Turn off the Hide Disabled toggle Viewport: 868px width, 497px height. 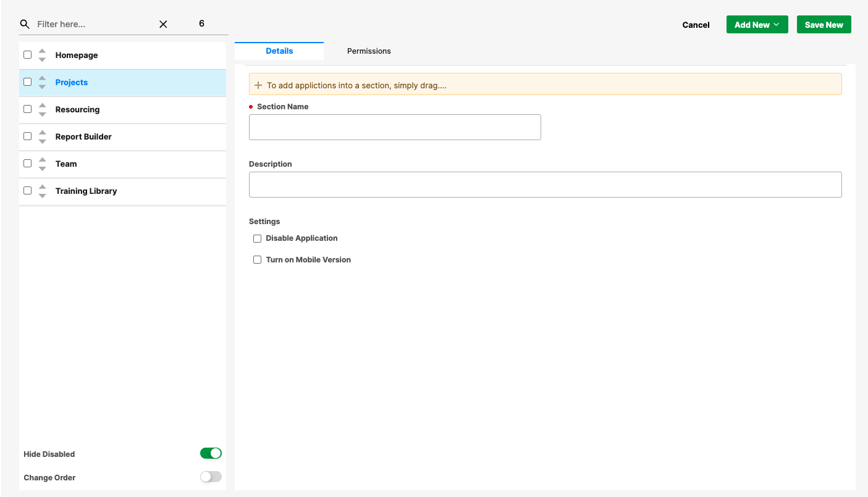click(211, 453)
